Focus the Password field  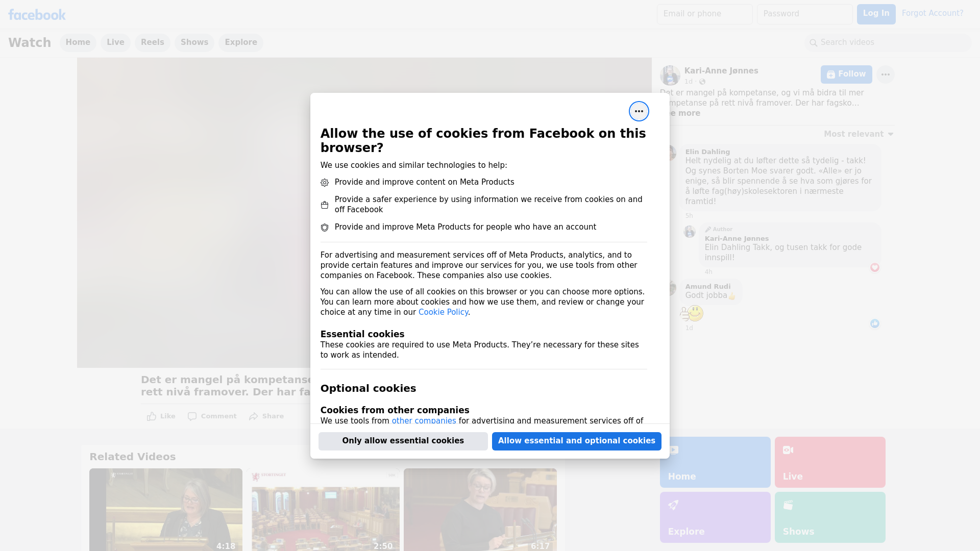pyautogui.click(x=804, y=14)
